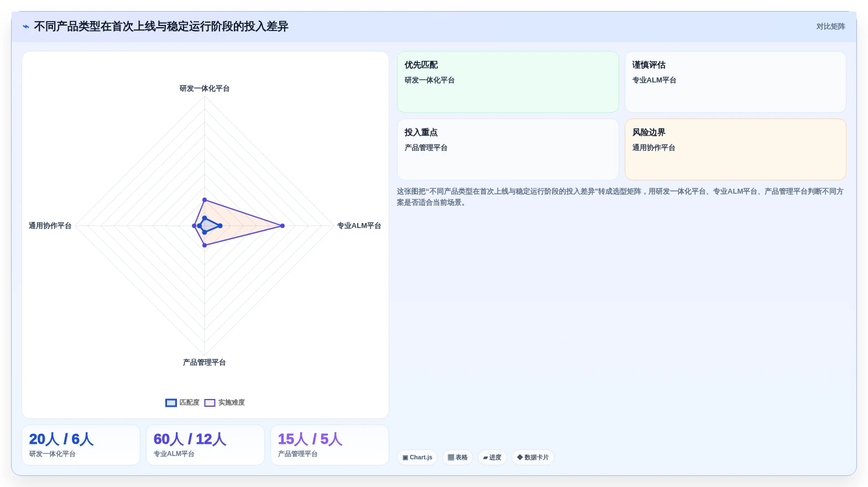Click the 对比矩阵 label in the header

click(830, 27)
